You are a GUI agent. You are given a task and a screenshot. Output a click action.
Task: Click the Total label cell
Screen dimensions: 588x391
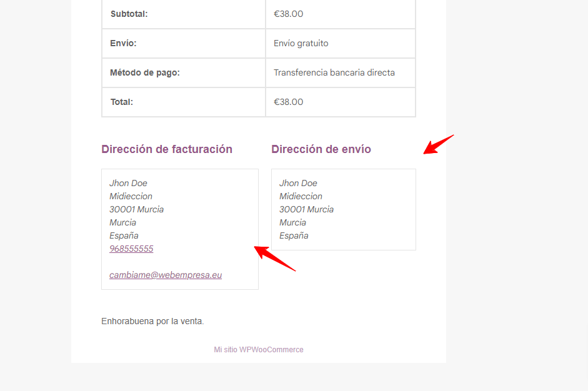183,102
